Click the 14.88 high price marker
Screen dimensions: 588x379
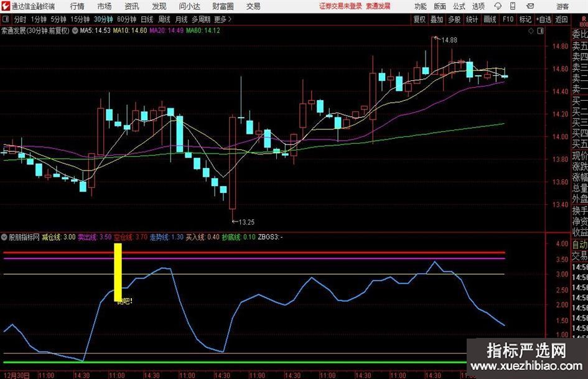[449, 40]
